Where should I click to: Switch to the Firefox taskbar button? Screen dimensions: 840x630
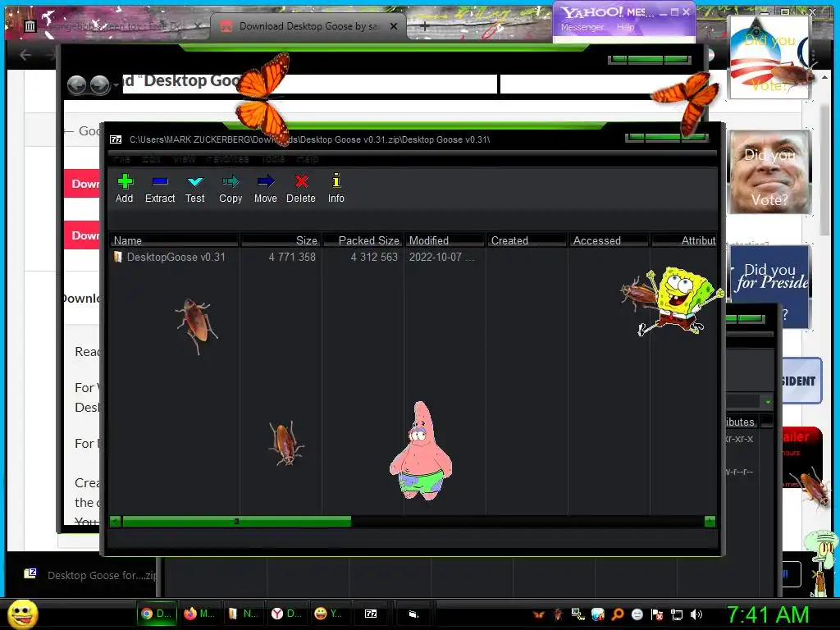pyautogui.click(x=199, y=614)
